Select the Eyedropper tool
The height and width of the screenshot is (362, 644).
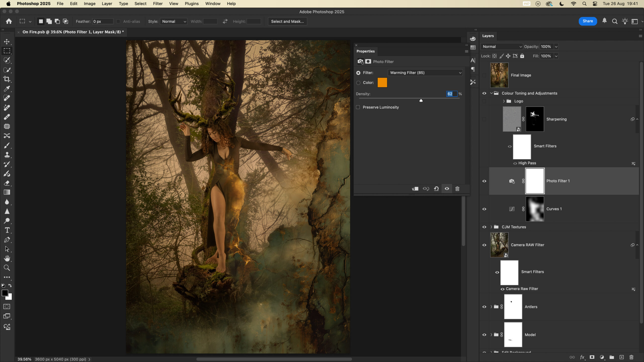(x=7, y=89)
